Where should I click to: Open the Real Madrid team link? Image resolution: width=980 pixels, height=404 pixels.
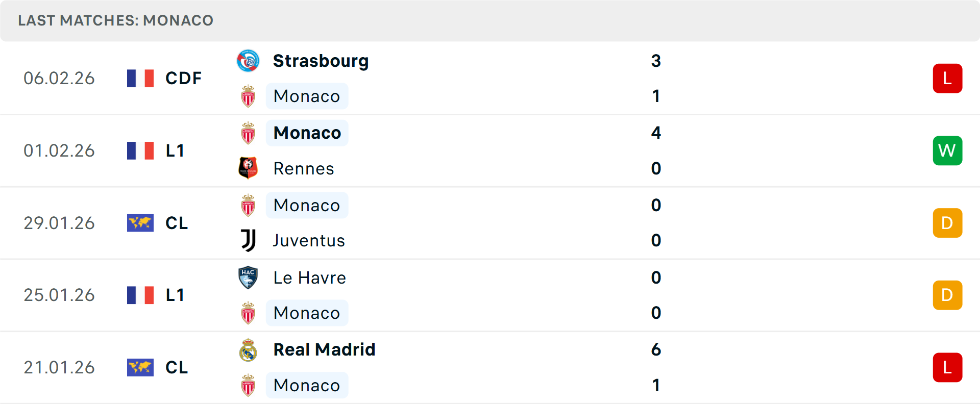coord(324,350)
